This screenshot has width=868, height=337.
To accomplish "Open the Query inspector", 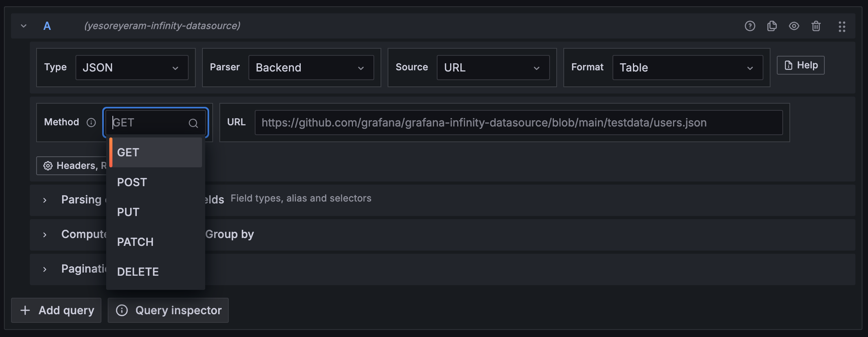I will click(168, 310).
